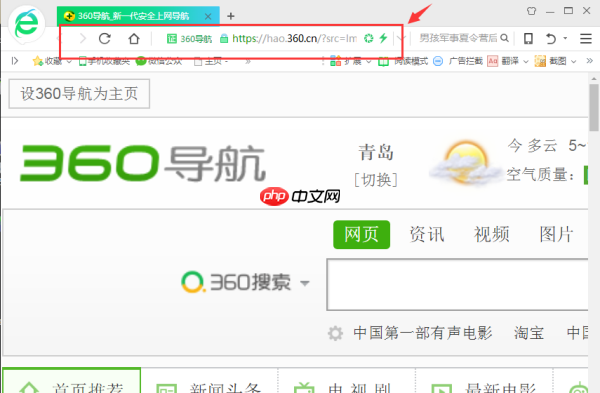
Task: Click the green circular compatibility icon
Action: (368, 38)
